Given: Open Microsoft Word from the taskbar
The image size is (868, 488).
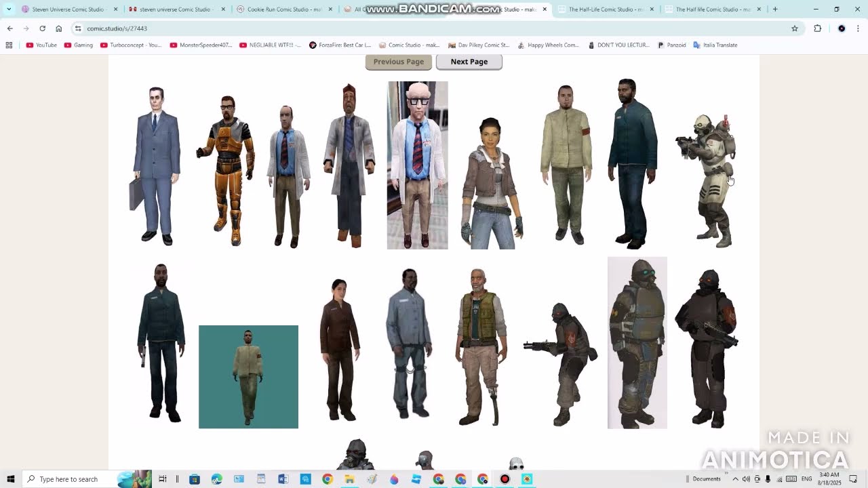Looking at the screenshot, I should [x=283, y=479].
